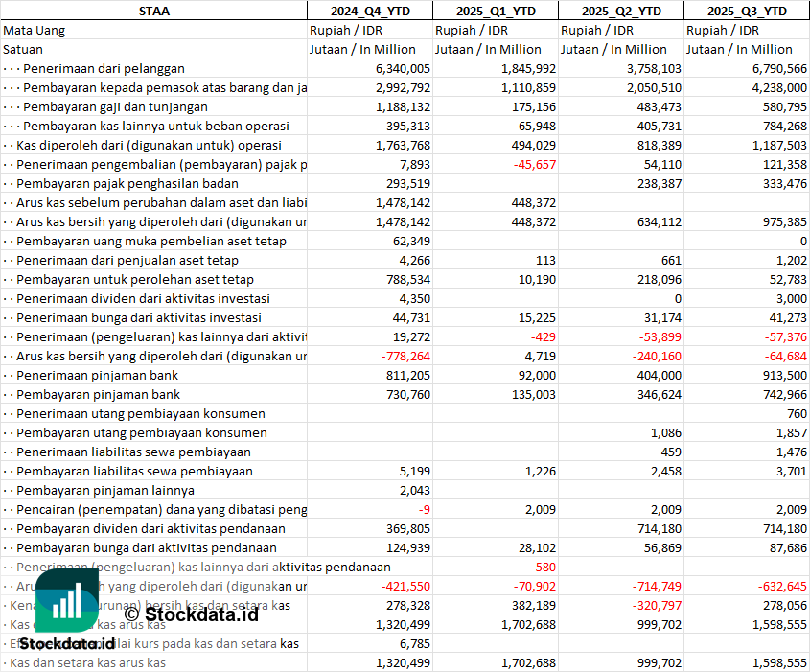Image resolution: width=810 pixels, height=672 pixels.
Task: Select value 5,199 in 2024_Q4_YTD column
Action: point(415,471)
